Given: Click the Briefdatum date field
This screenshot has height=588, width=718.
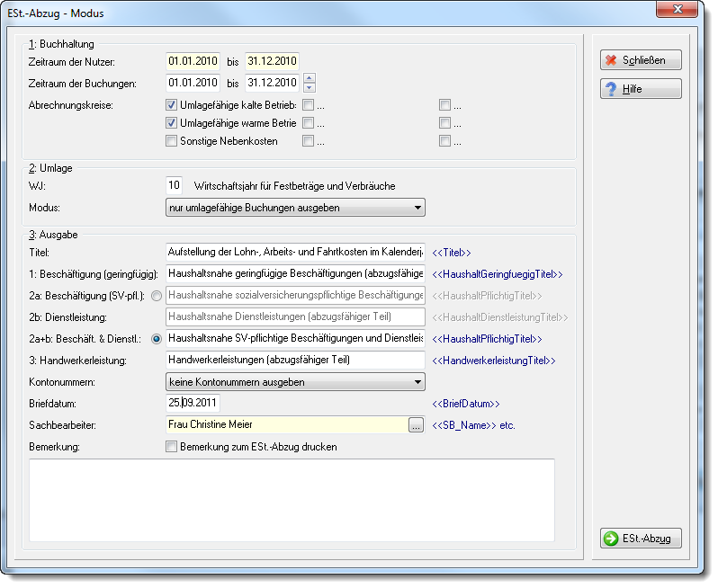Looking at the screenshot, I should click(x=193, y=403).
